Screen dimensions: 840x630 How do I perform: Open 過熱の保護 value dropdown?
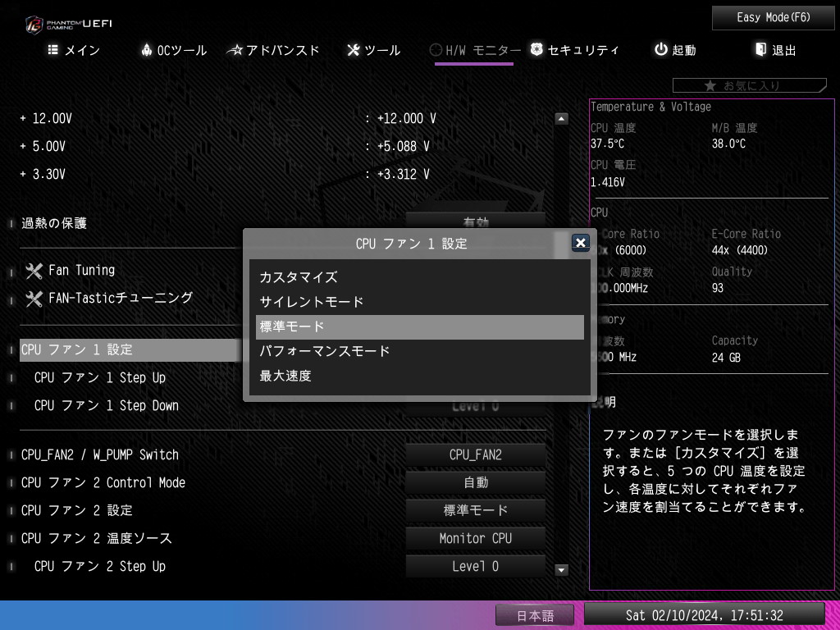(x=476, y=221)
